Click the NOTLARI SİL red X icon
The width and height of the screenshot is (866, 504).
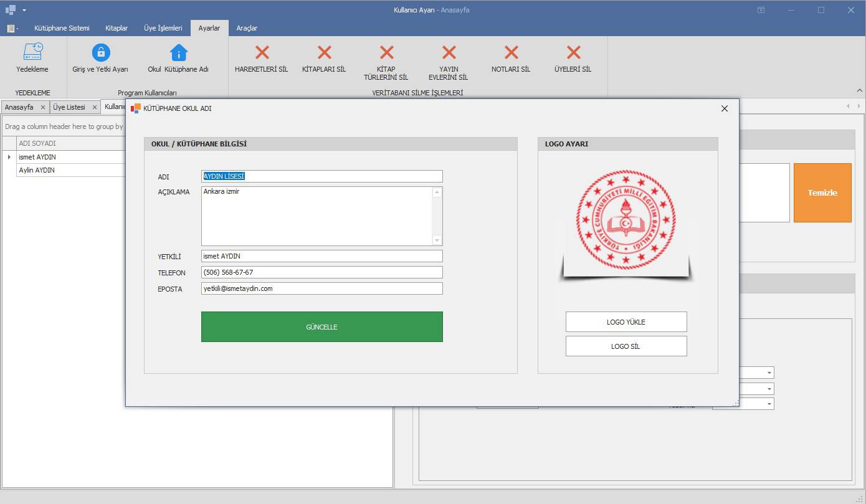[x=511, y=52]
